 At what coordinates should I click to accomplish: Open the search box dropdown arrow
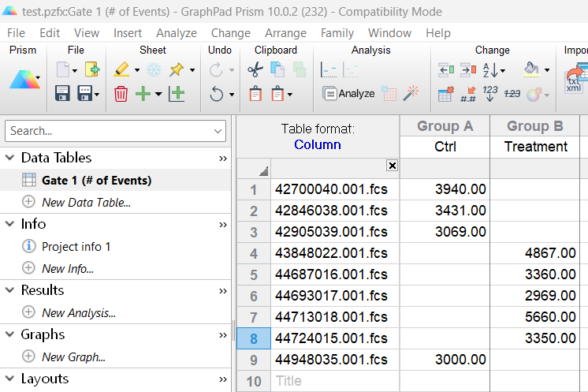tap(218, 131)
